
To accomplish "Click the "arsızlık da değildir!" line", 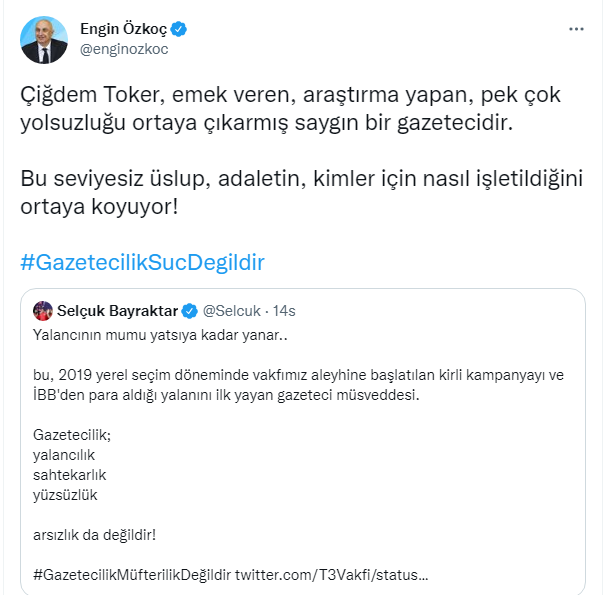I will point(95,535).
